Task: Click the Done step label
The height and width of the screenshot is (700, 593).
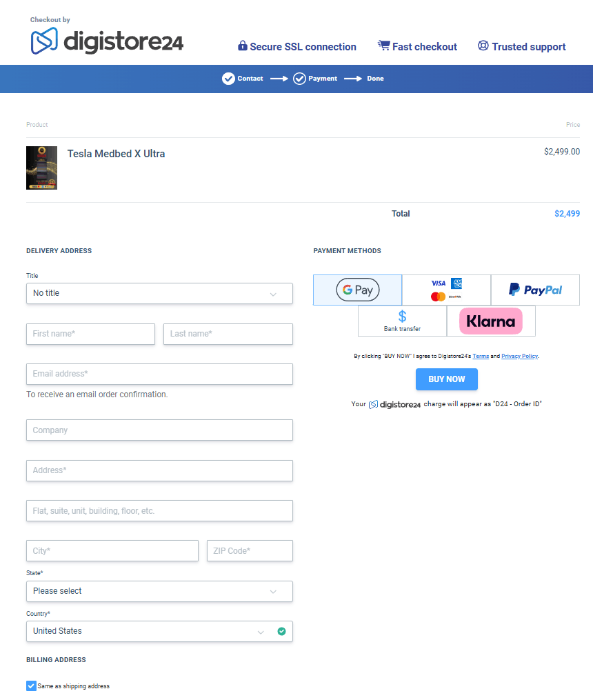Action: [x=374, y=79]
